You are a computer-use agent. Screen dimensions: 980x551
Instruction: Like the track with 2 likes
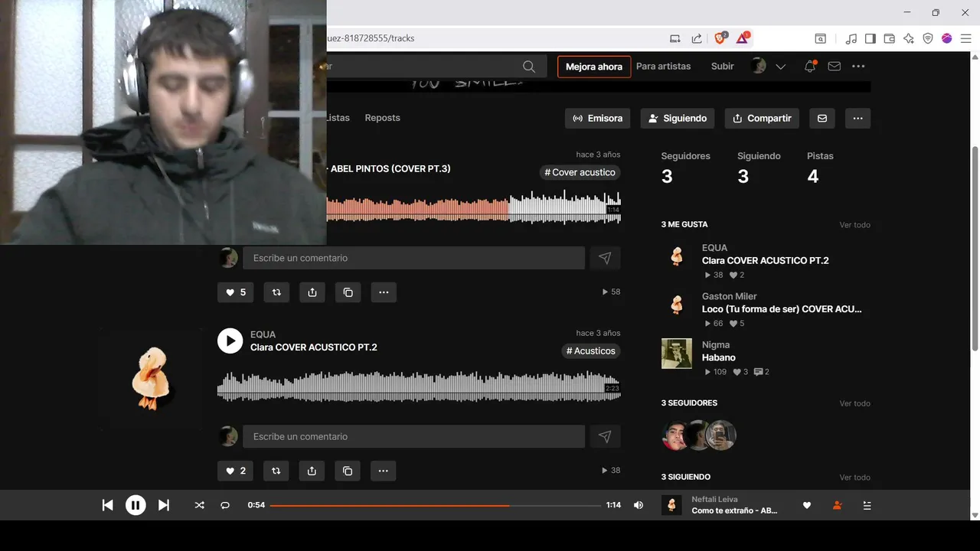click(x=235, y=471)
